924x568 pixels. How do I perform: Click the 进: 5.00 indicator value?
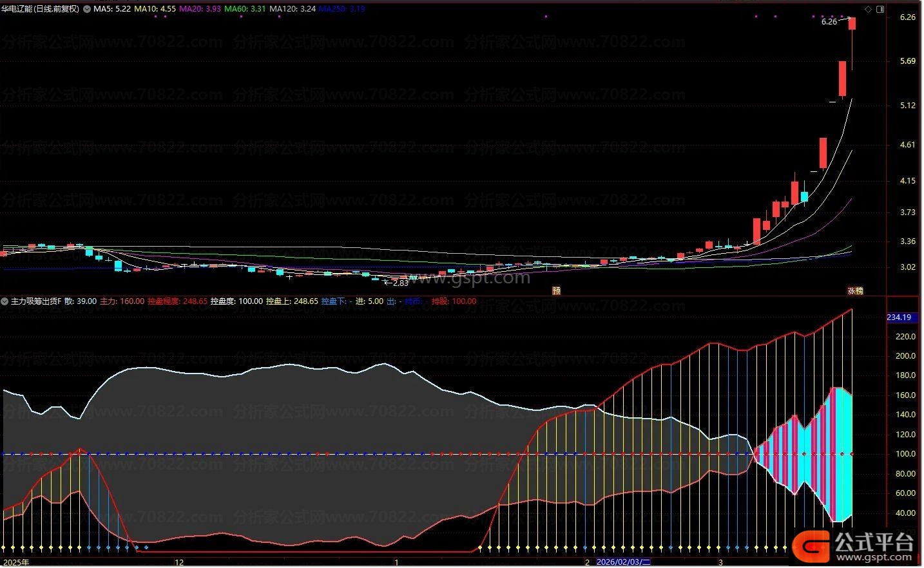(369, 301)
